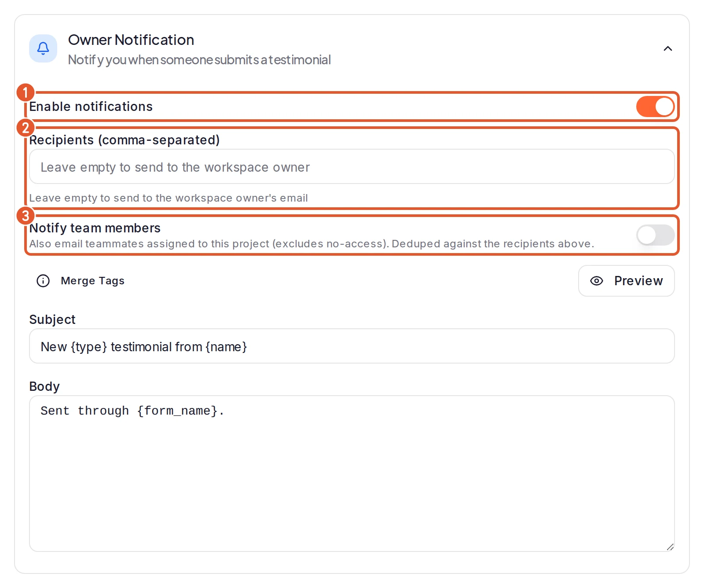Screen dimensions: 704x588
Task: Click the Merge Tags label
Action: (92, 281)
